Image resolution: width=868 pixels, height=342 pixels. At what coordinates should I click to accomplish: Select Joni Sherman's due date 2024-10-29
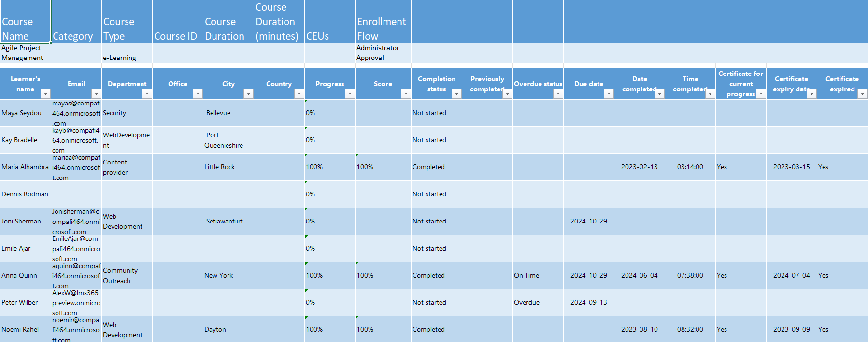pos(588,221)
